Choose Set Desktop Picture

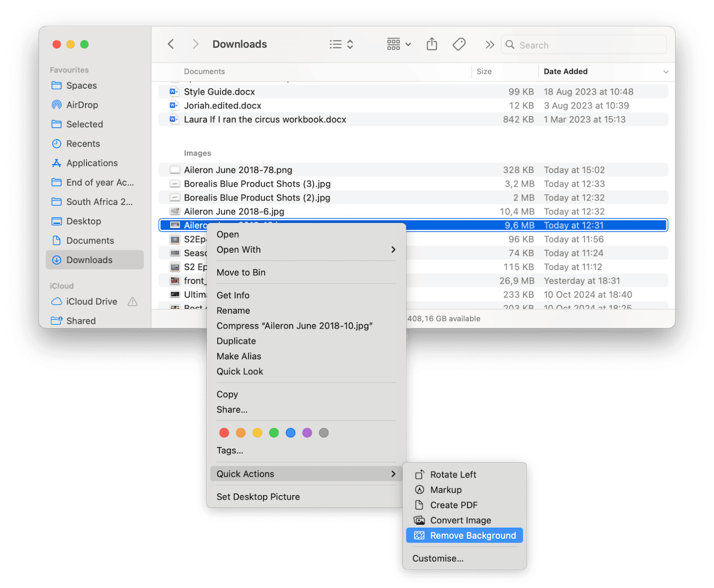coord(258,496)
